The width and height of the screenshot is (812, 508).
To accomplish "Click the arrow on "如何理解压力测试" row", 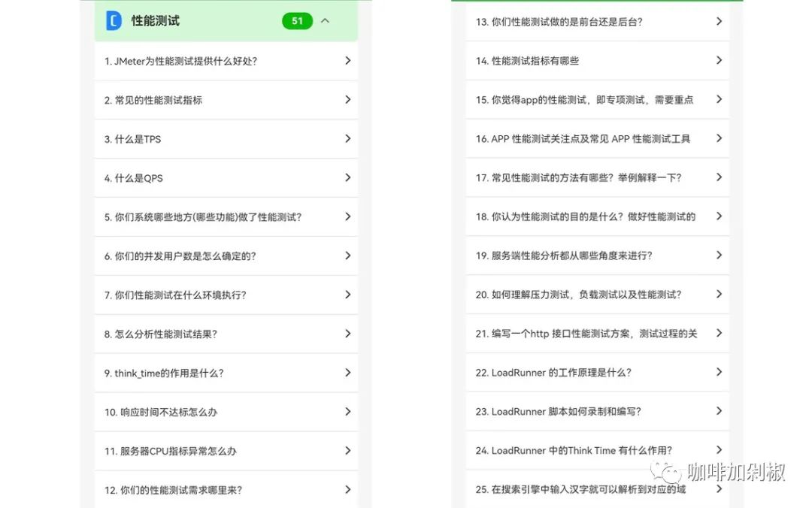I will (x=719, y=294).
